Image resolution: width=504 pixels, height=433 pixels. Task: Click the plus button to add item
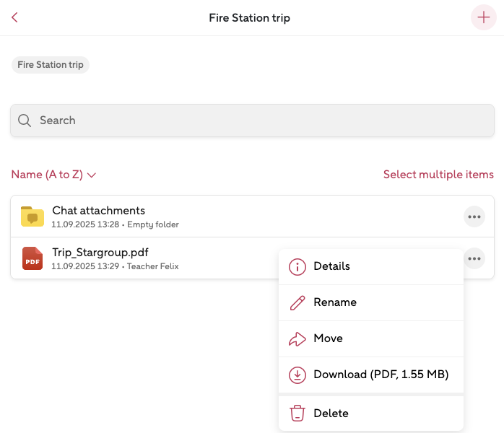[x=483, y=18]
